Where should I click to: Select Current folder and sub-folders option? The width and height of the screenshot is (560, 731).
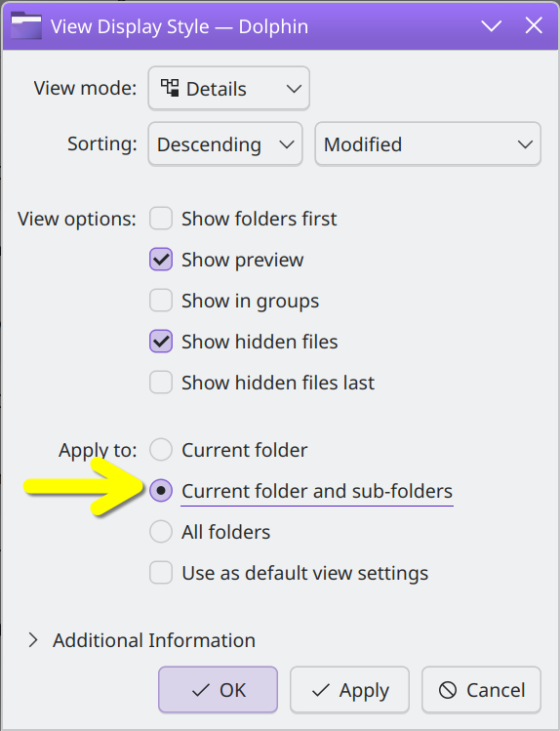tap(161, 491)
